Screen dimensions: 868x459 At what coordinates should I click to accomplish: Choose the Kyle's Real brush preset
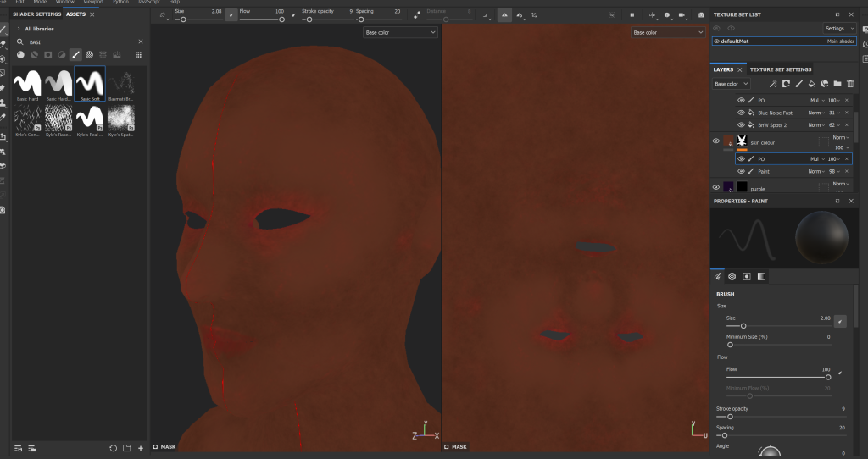90,120
